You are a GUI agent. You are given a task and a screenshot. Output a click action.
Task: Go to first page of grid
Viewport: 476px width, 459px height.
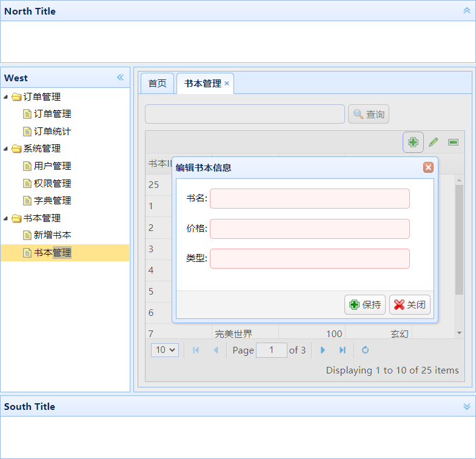[x=196, y=350]
